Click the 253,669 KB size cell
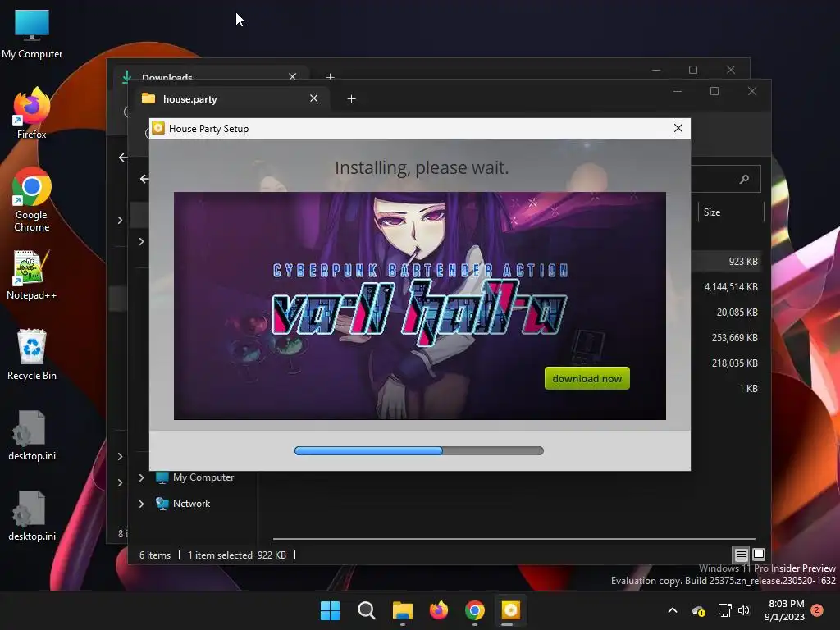The height and width of the screenshot is (630, 840). click(x=734, y=338)
